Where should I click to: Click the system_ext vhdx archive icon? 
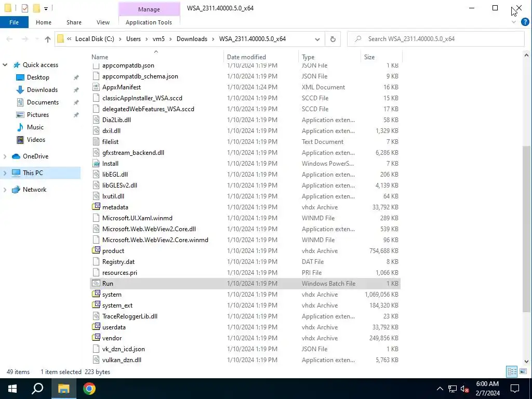(96, 304)
